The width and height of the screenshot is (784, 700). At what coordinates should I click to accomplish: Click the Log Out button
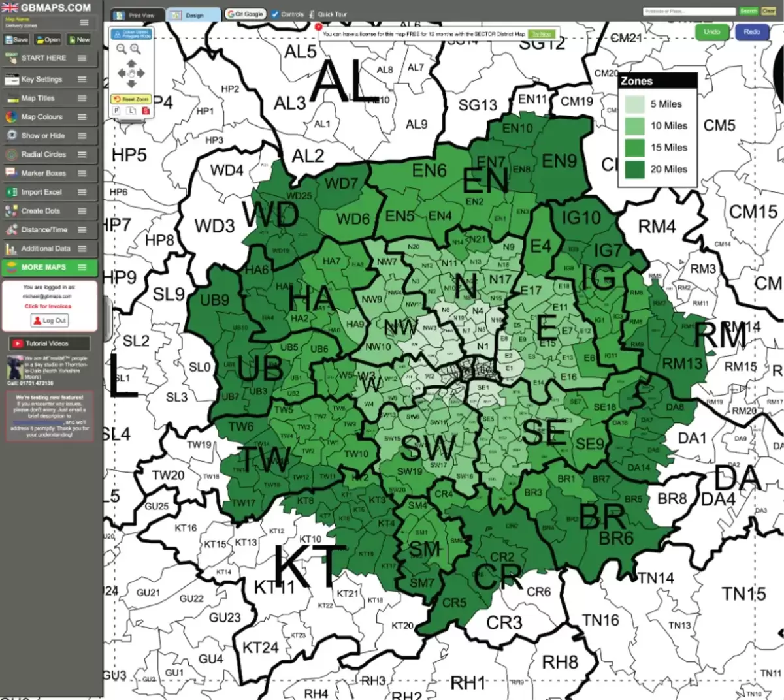pyautogui.click(x=49, y=321)
